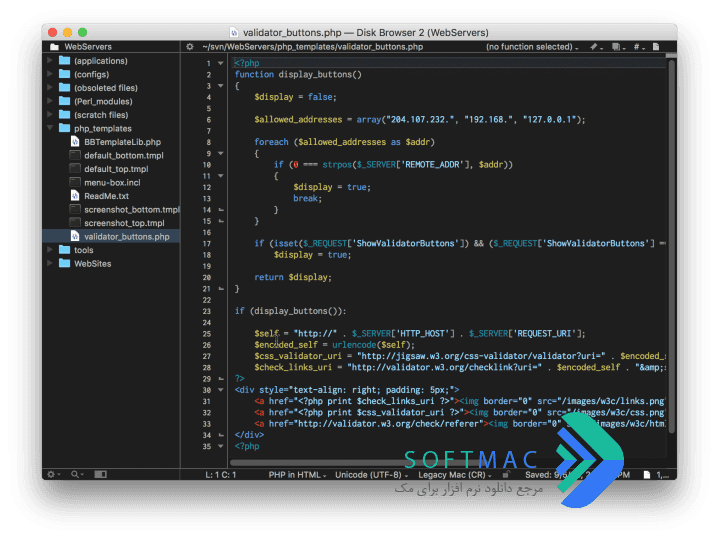Open the editor gear options menu
This screenshot has width=719, height=540.
point(190,47)
